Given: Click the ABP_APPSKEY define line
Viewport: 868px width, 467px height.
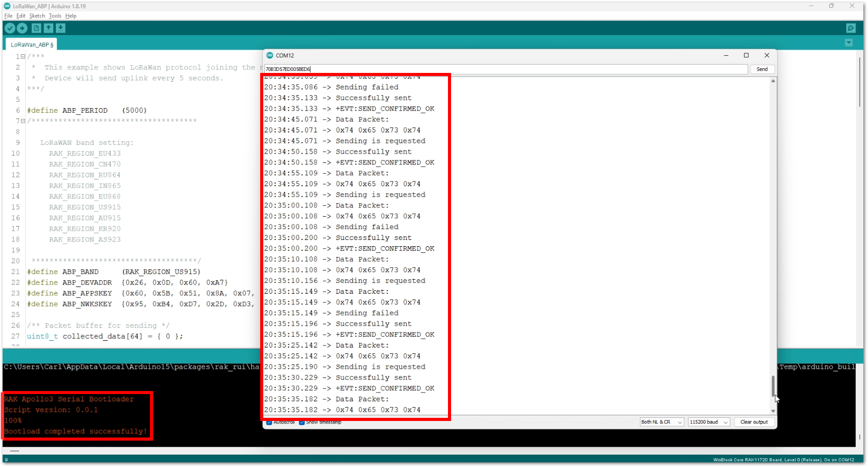Looking at the screenshot, I should click(x=141, y=294).
